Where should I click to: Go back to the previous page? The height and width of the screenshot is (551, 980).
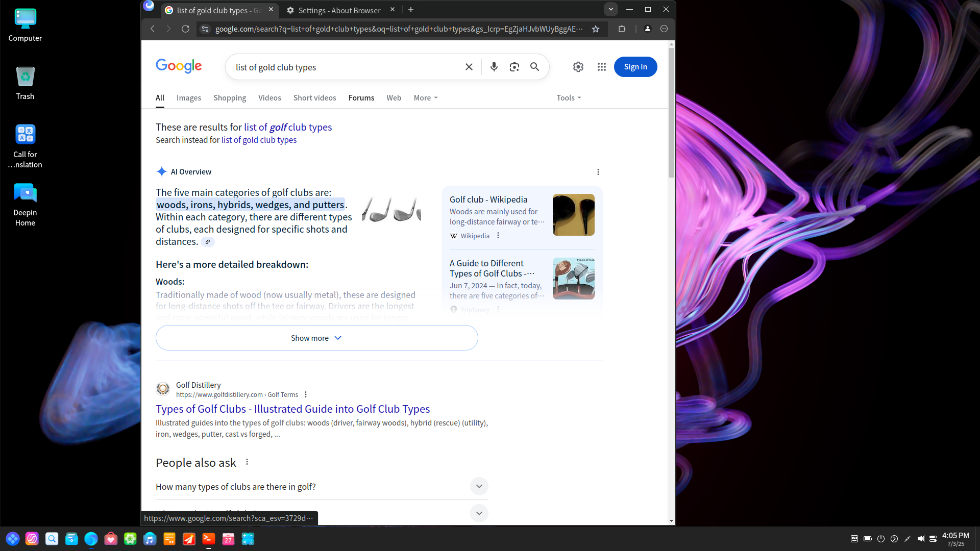(x=152, y=29)
